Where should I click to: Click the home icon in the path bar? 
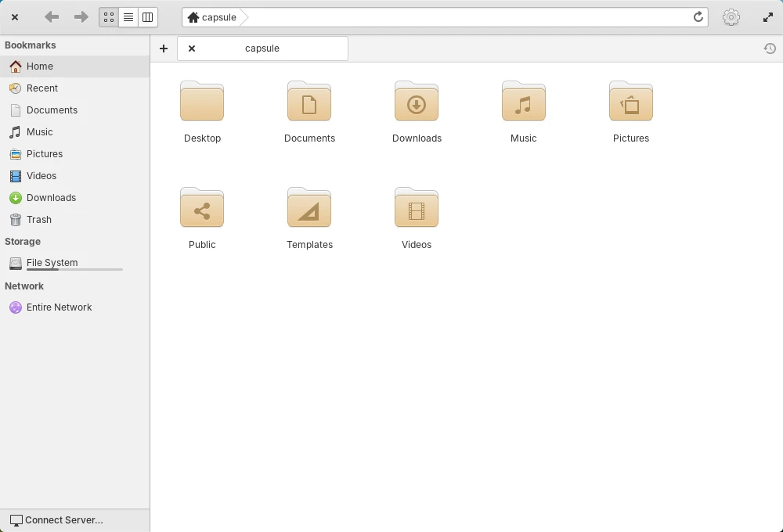193,17
